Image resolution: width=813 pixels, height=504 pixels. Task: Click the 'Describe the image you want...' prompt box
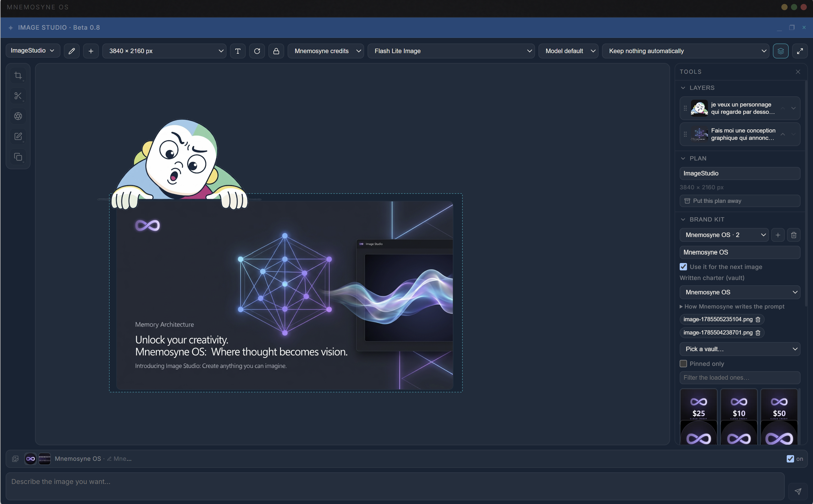tap(395, 486)
